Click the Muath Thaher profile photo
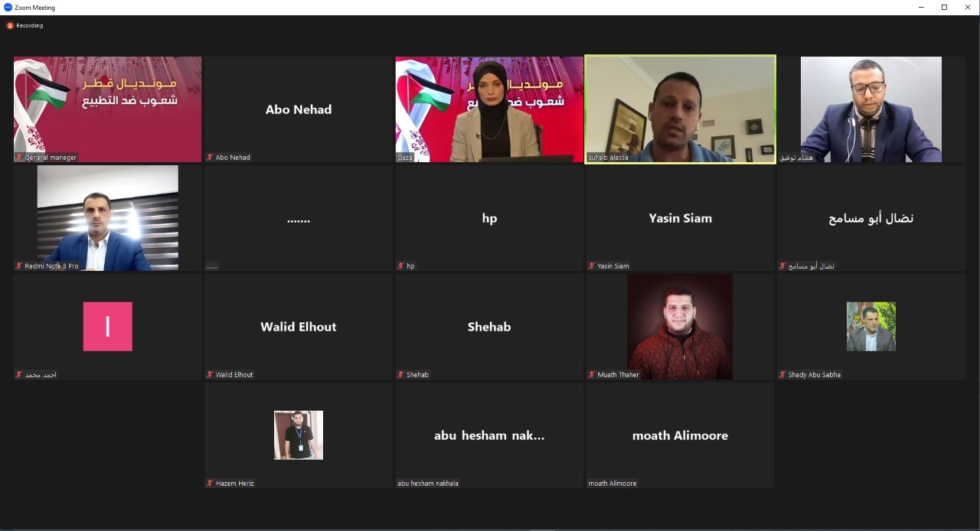The height and width of the screenshot is (531, 980). tap(680, 327)
